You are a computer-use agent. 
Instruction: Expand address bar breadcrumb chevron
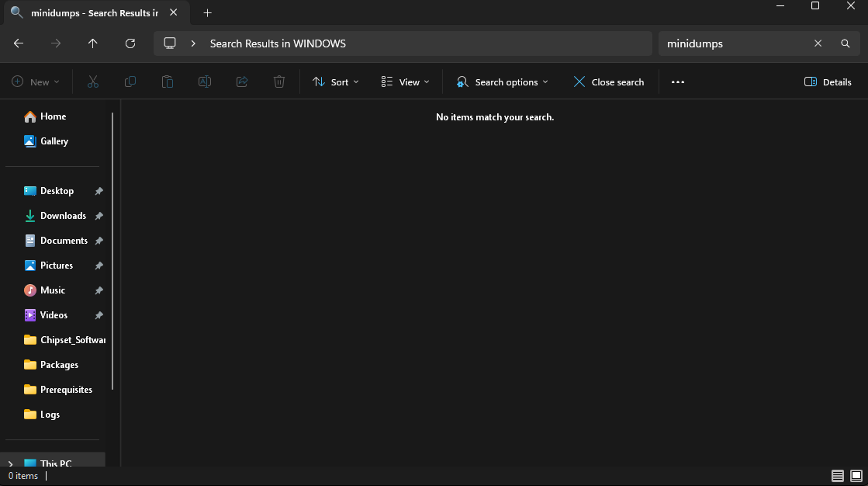click(193, 43)
